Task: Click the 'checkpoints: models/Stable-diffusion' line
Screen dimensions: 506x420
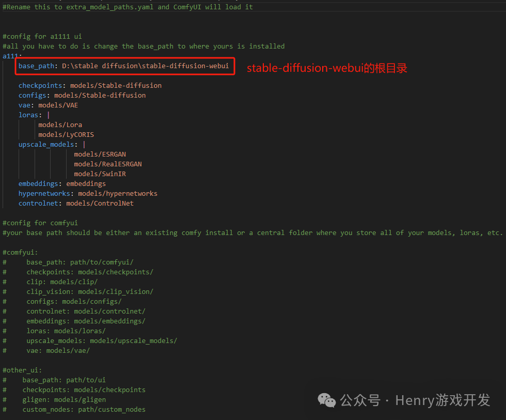Action: pyautogui.click(x=90, y=86)
